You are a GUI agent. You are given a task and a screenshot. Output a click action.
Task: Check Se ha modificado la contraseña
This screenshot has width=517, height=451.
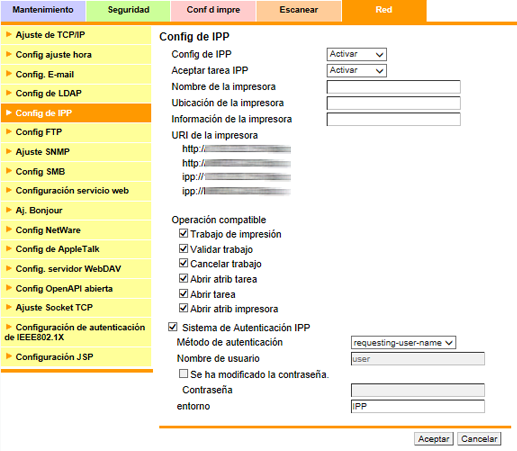(x=183, y=374)
